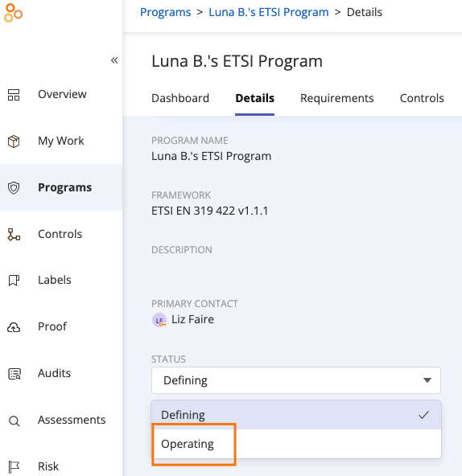
Task: Click the My Work box icon
Action: click(14, 142)
